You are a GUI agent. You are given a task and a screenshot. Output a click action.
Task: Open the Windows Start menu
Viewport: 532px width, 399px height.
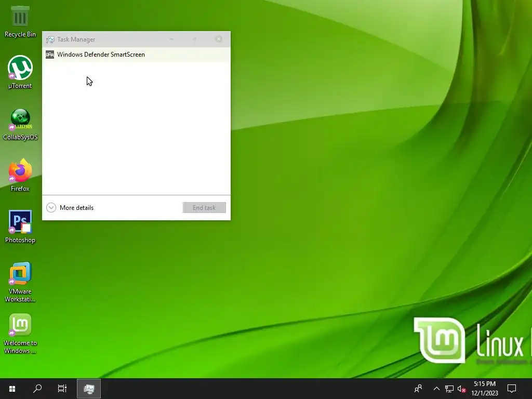coord(12,389)
